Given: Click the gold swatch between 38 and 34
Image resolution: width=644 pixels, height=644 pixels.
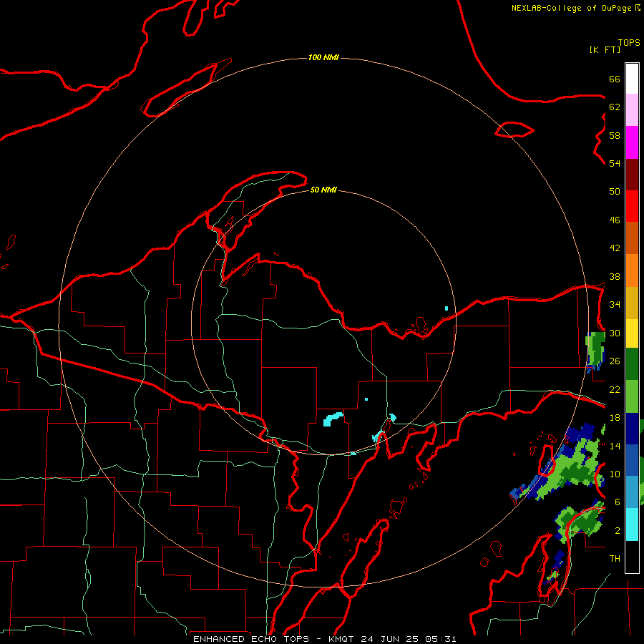Looking at the screenshot, I should pos(632,303).
